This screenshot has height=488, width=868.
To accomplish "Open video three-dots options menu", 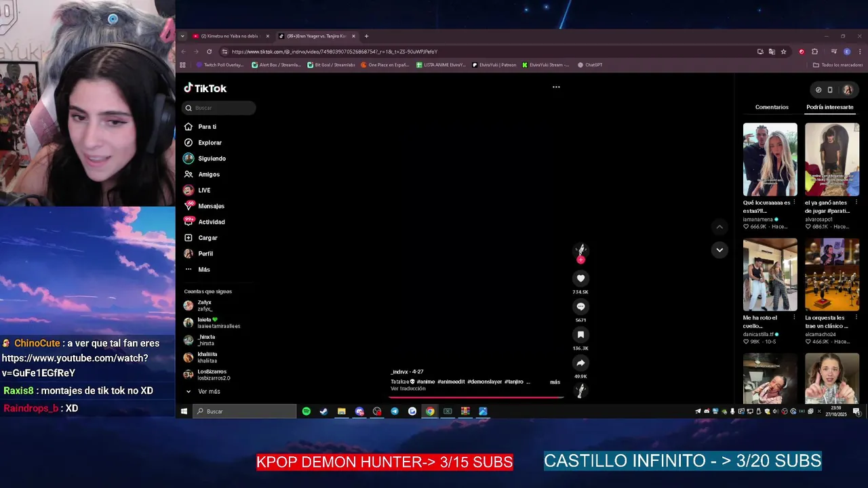I will pyautogui.click(x=556, y=87).
